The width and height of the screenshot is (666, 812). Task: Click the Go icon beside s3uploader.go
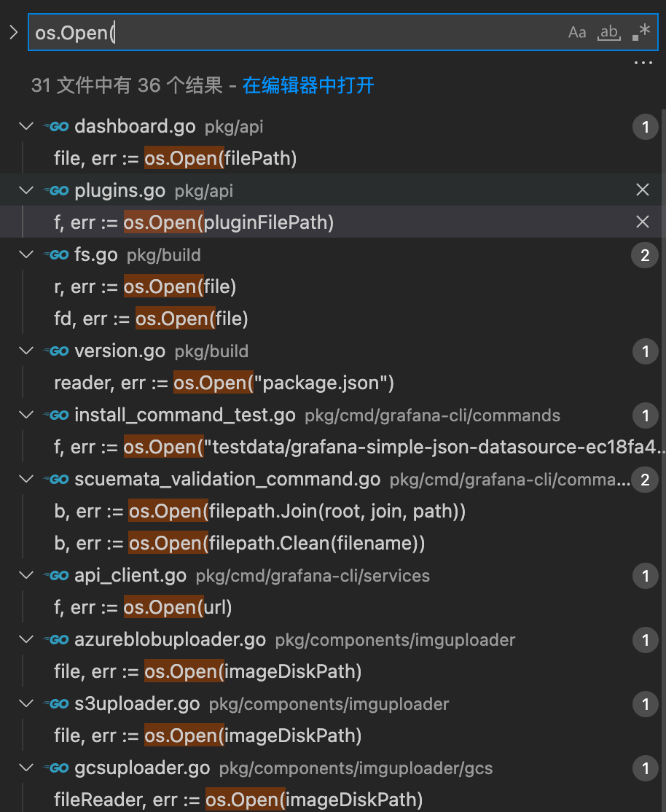click(x=56, y=704)
